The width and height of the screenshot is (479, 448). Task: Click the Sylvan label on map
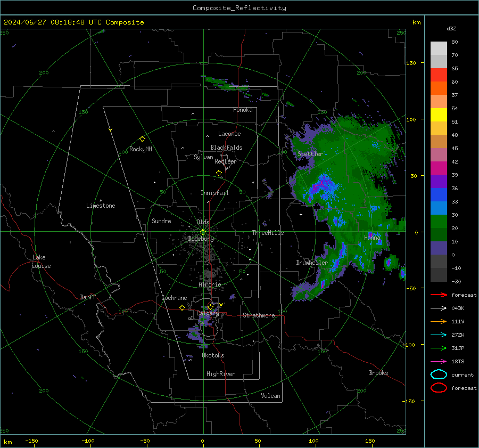click(203, 157)
